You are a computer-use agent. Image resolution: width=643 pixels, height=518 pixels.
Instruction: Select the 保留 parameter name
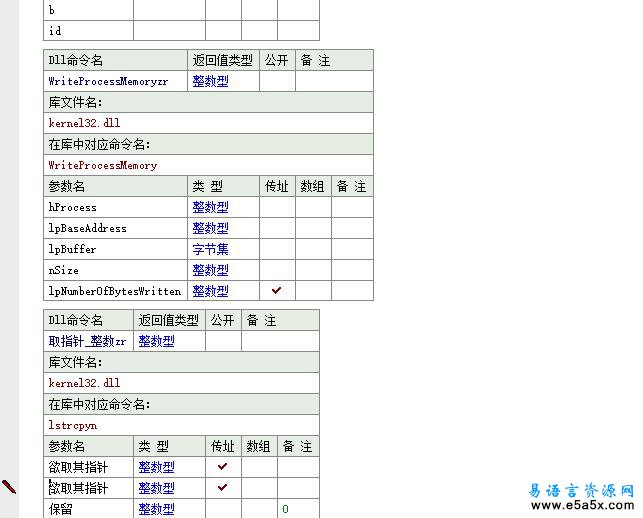60,509
